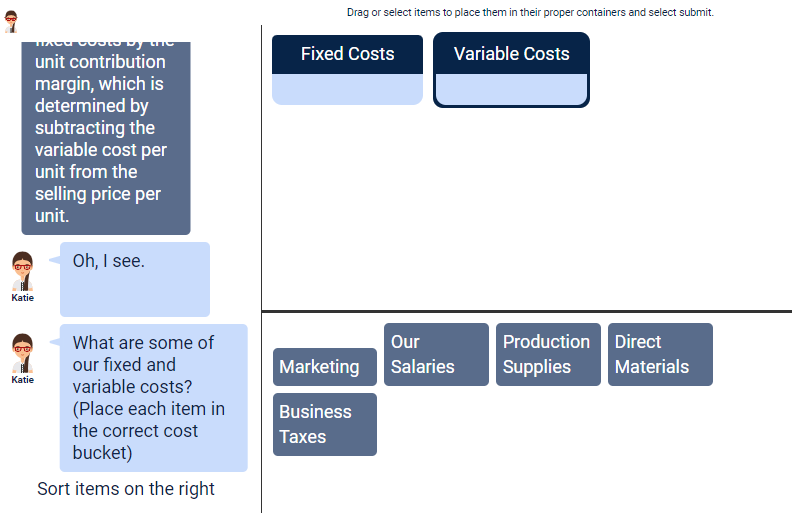
Task: Click the small avatar icon at top left
Action: click(11, 22)
